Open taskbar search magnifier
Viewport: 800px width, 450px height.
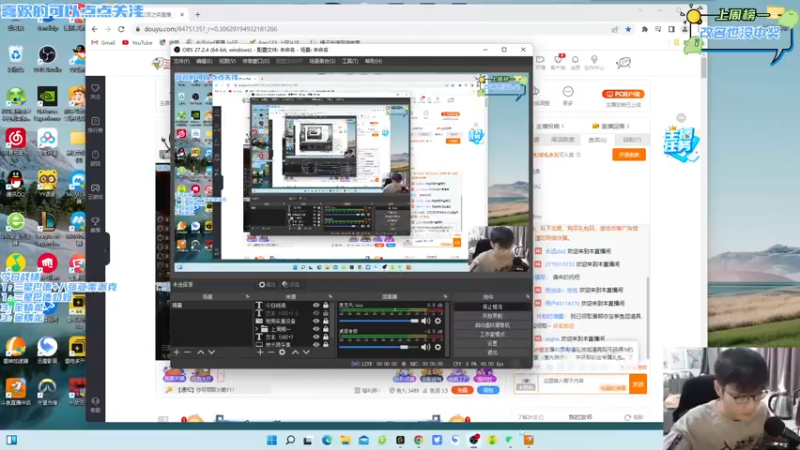pyautogui.click(x=290, y=440)
